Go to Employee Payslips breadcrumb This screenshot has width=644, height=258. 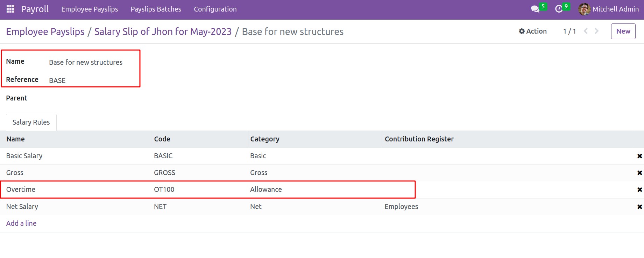pyautogui.click(x=45, y=32)
